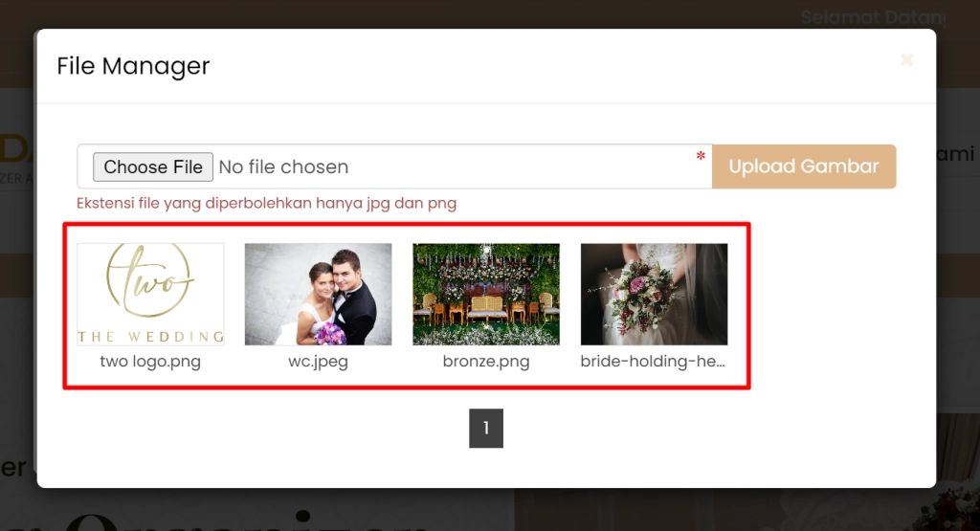Click the allowed file extension warning text
Screen dimensions: 980x531
point(267,203)
